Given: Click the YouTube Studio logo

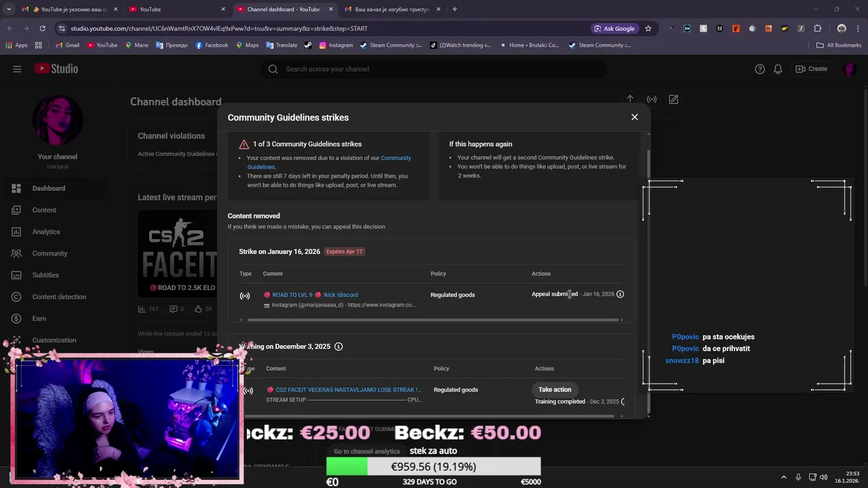Looking at the screenshot, I should [x=56, y=68].
